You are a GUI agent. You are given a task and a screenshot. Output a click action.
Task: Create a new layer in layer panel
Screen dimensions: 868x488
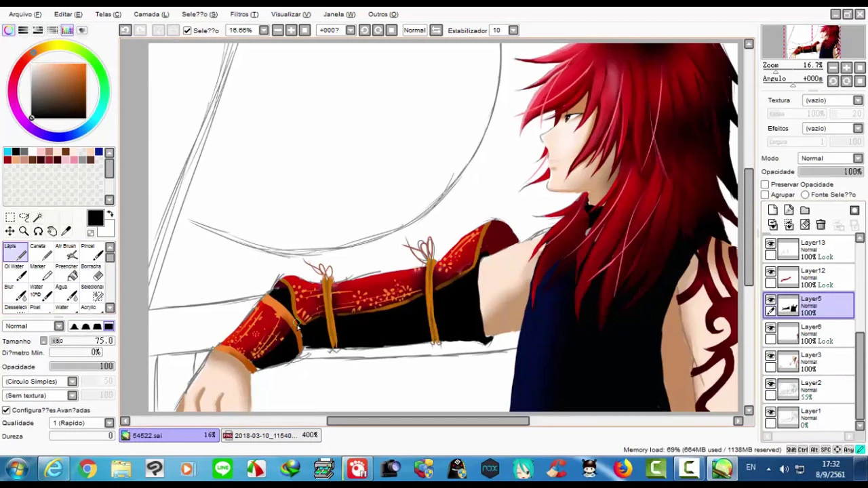[772, 211]
